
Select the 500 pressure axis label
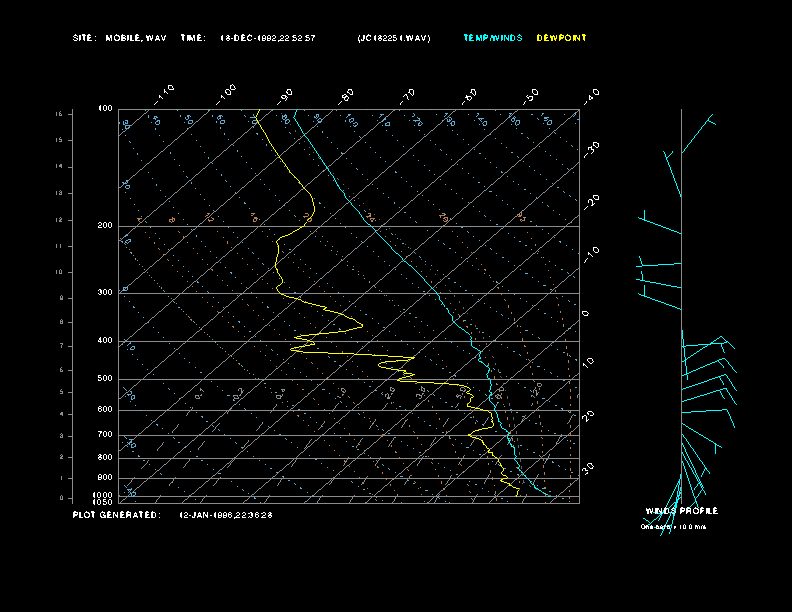click(x=105, y=379)
